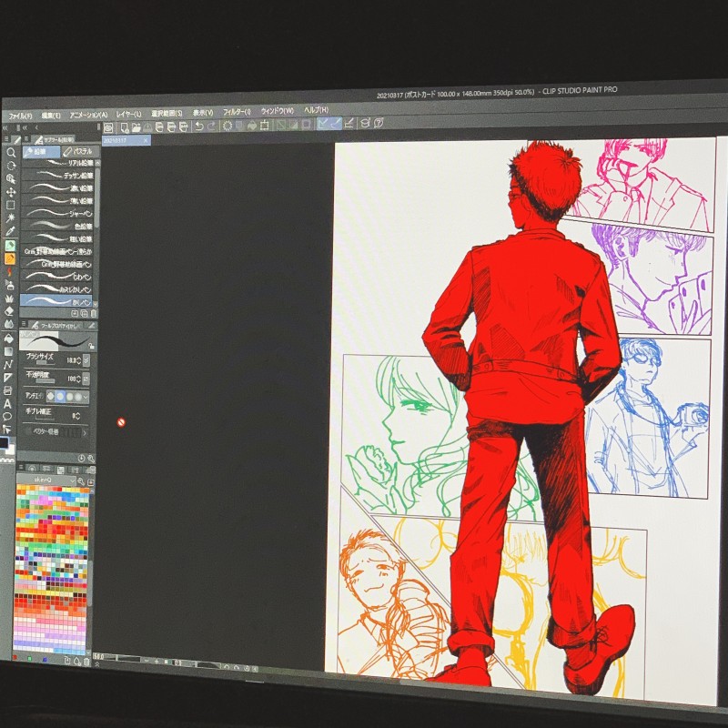Click the Clear (sunburst) icon in command bar
This screenshot has width=728, height=728.
pos(227,126)
